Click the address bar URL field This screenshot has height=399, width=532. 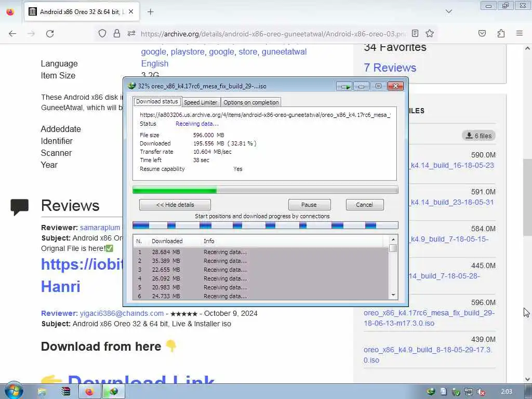point(273,34)
